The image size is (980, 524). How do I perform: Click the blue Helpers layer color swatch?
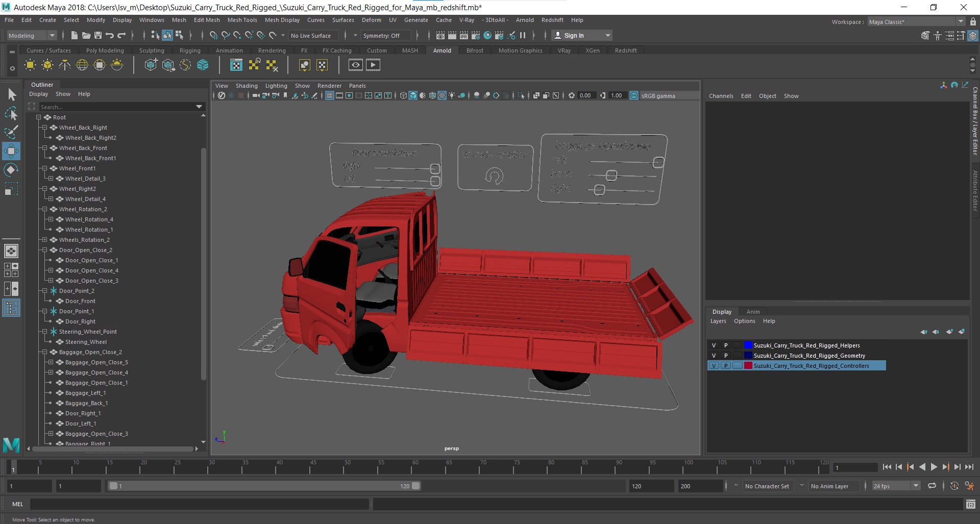748,345
